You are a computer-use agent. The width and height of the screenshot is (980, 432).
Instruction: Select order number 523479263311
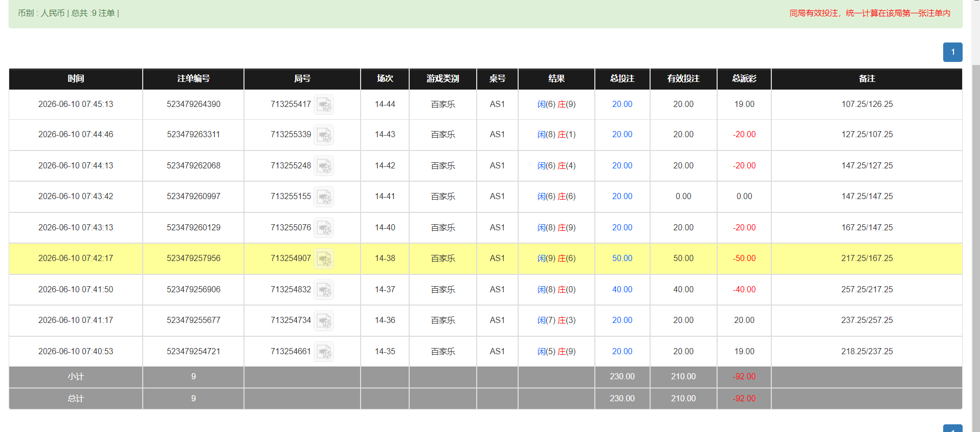pyautogui.click(x=193, y=134)
